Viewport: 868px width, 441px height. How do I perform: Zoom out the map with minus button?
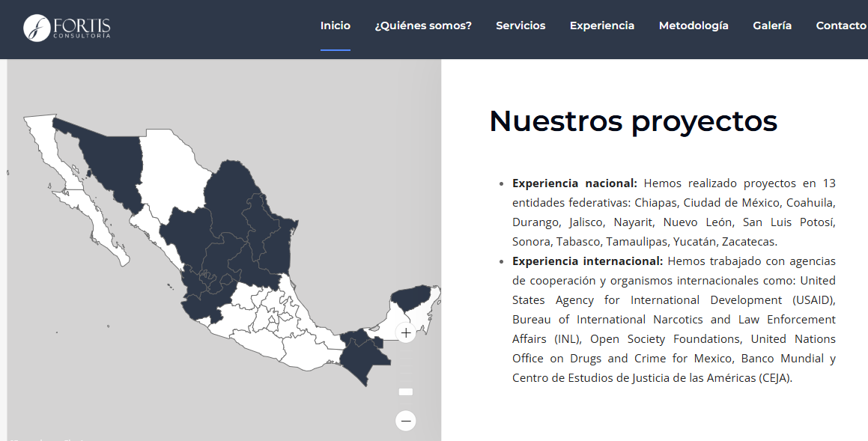point(406,421)
